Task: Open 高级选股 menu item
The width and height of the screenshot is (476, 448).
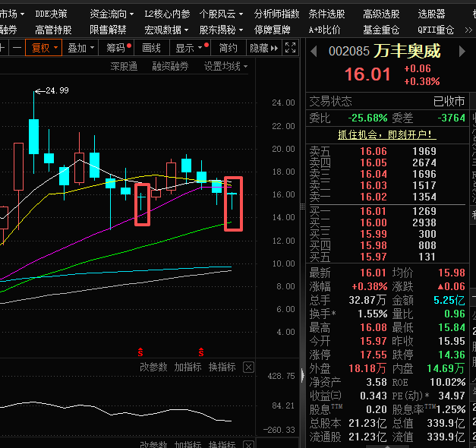Action: (x=381, y=14)
